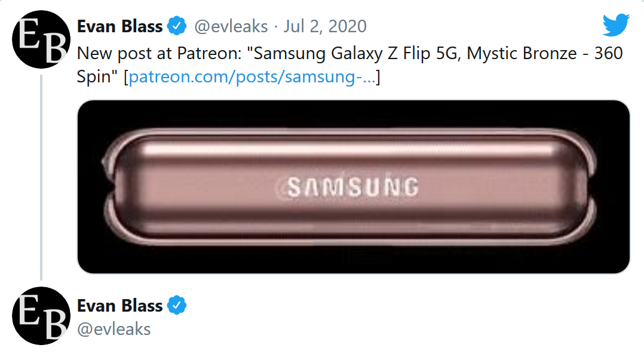Open the Jul 2, 2020 timestamp

click(x=325, y=26)
